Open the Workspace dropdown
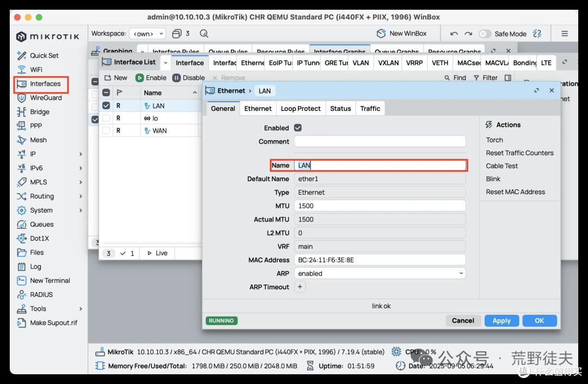The height and width of the screenshot is (384, 588). [x=148, y=34]
